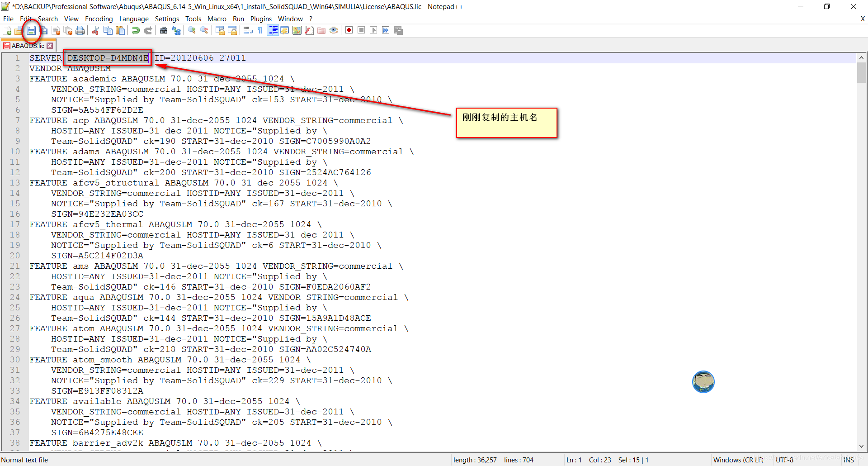Click Run macro multiple times icon
This screenshot has width=868, height=466.
[x=386, y=30]
